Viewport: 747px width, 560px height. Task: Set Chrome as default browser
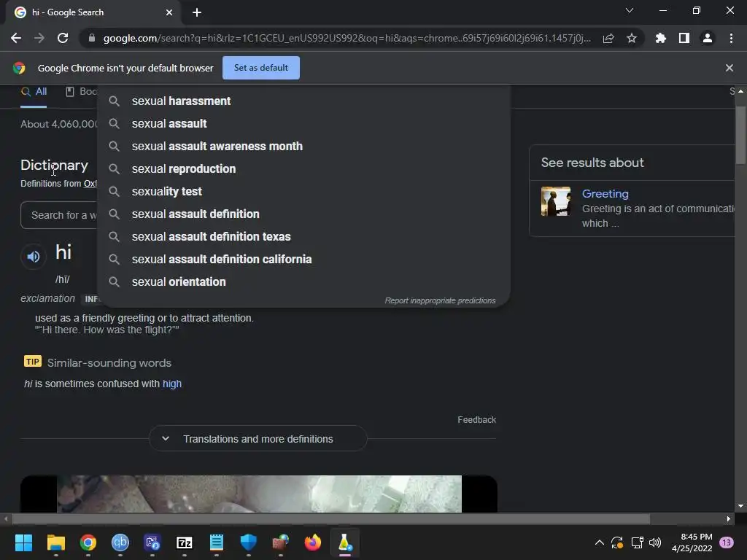(x=261, y=68)
